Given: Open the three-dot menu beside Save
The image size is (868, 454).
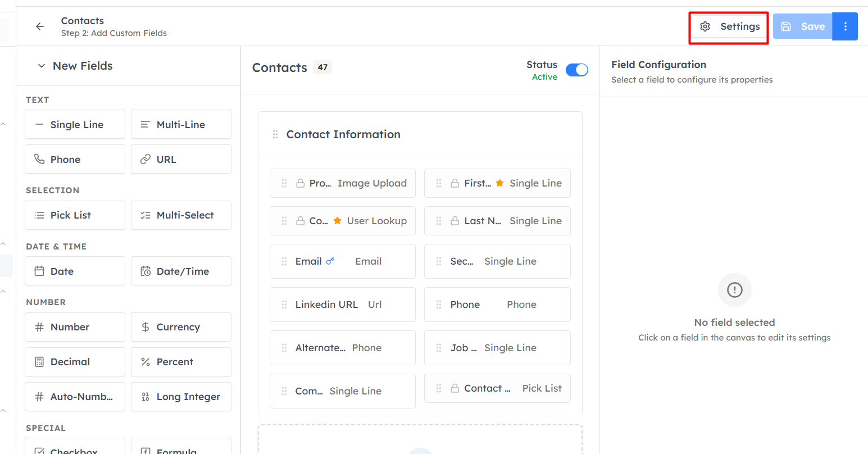Looking at the screenshot, I should 845,26.
